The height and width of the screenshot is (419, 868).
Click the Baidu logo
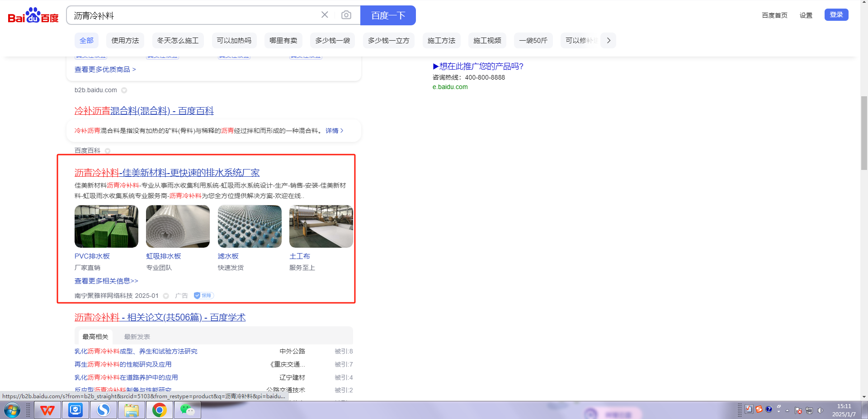pyautogui.click(x=33, y=15)
